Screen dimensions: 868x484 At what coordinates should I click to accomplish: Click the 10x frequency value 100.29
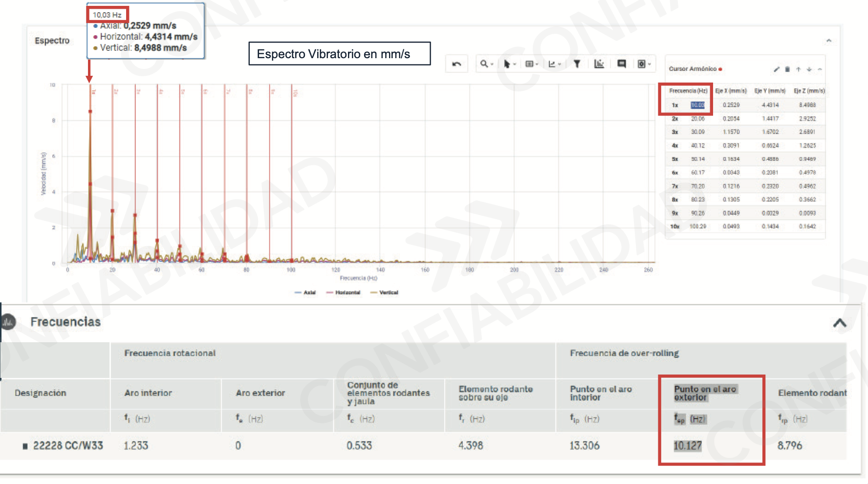click(x=697, y=226)
